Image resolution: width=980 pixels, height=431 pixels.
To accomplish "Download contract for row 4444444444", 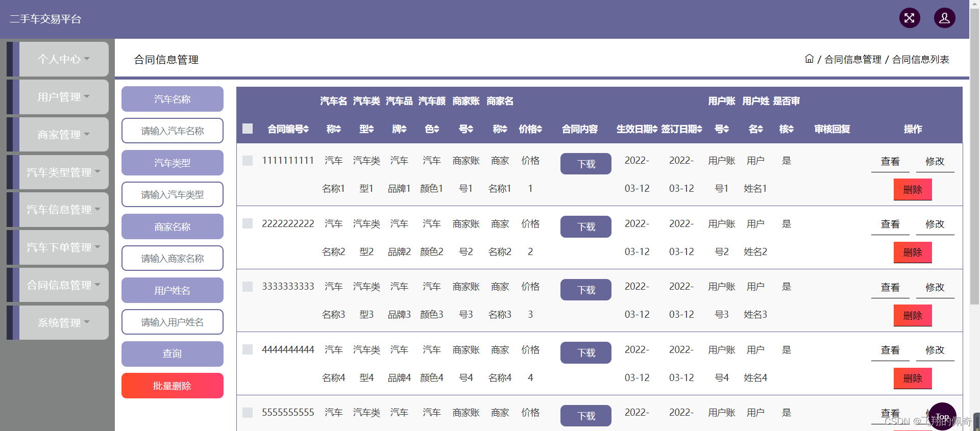I will 586,352.
